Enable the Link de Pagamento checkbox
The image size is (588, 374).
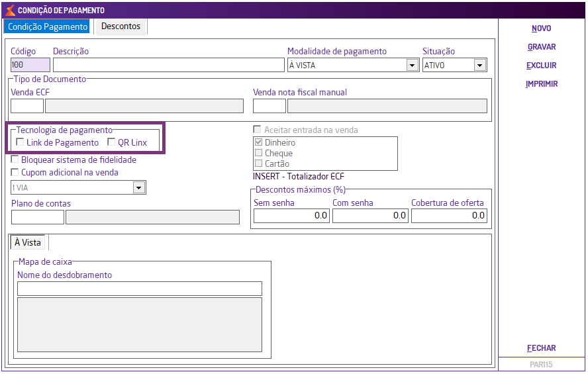coord(20,142)
